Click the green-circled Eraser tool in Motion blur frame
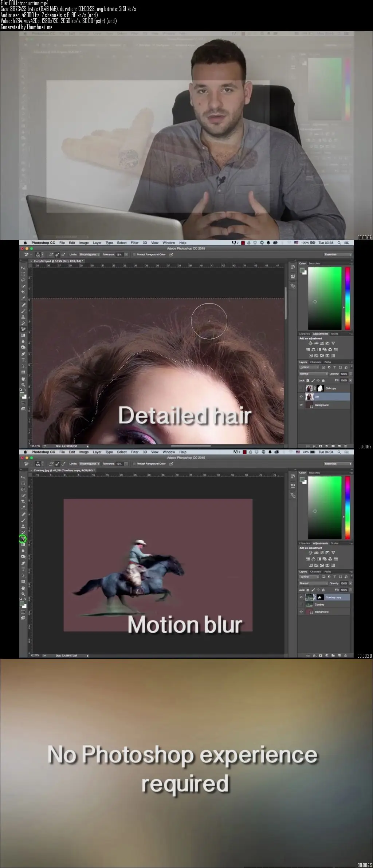The height and width of the screenshot is (868, 373). point(23,539)
